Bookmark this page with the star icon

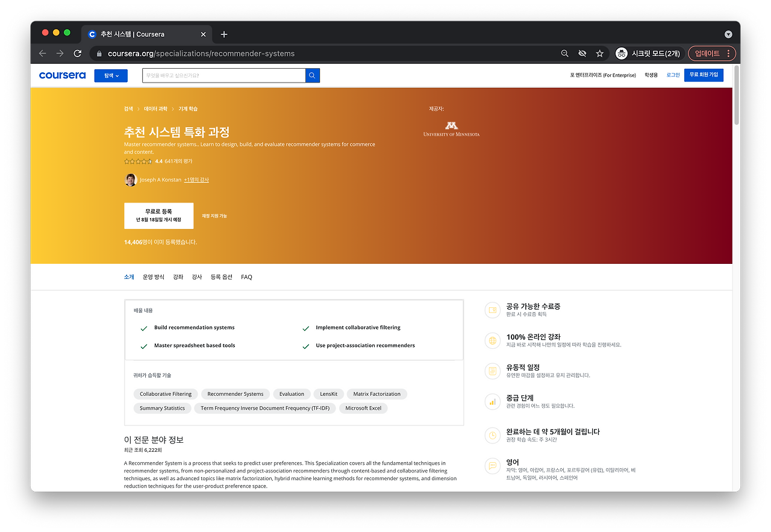tap(600, 54)
